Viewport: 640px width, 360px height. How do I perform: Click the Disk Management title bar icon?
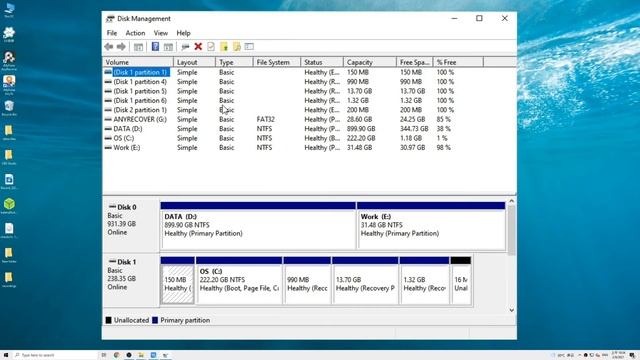coord(110,19)
